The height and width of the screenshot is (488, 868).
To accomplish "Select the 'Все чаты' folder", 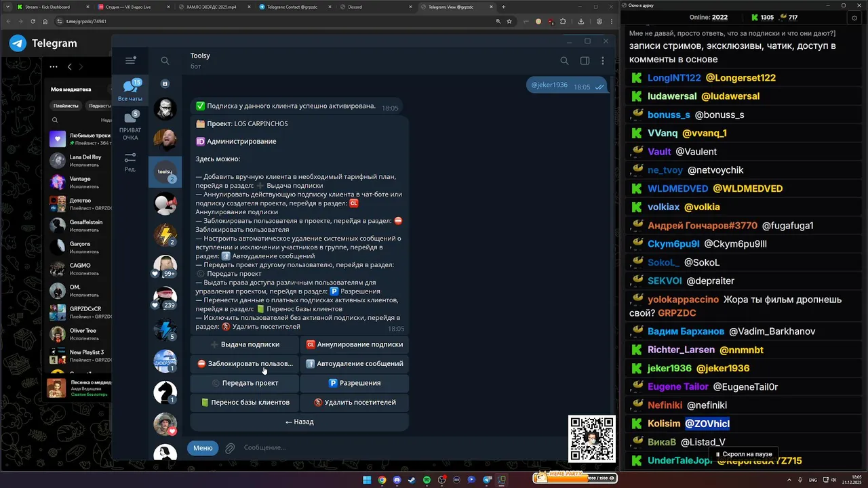I will [x=130, y=90].
